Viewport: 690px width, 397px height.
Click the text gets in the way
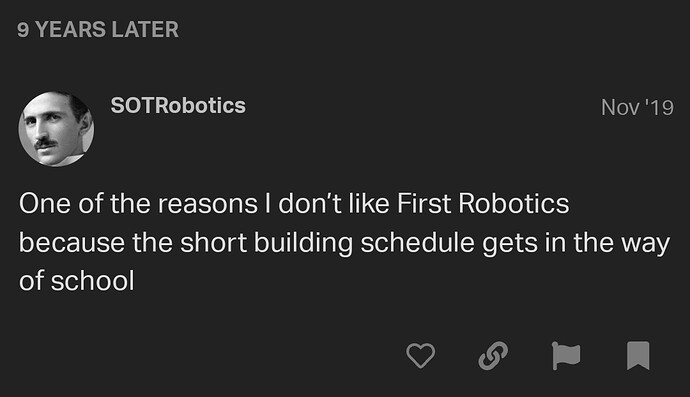[x=576, y=243]
